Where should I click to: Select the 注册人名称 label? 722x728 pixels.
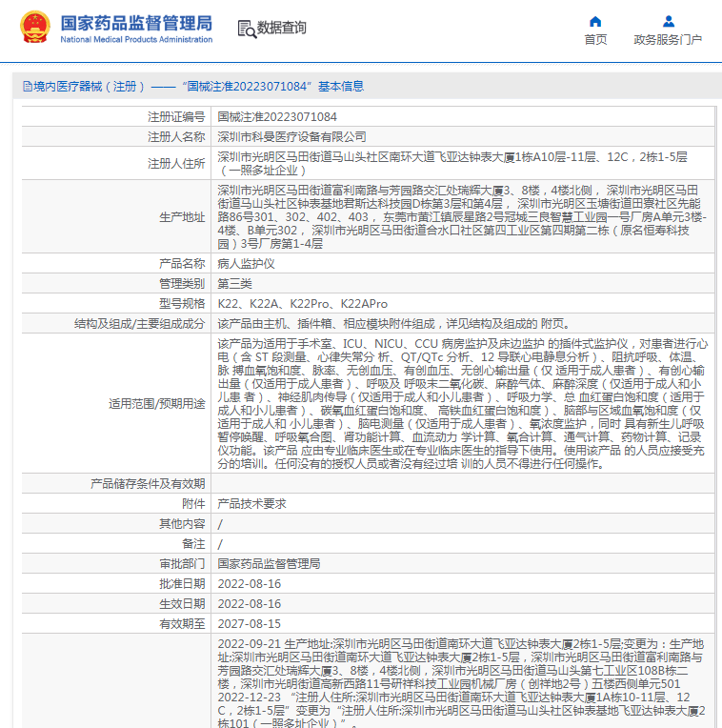pyautogui.click(x=176, y=137)
